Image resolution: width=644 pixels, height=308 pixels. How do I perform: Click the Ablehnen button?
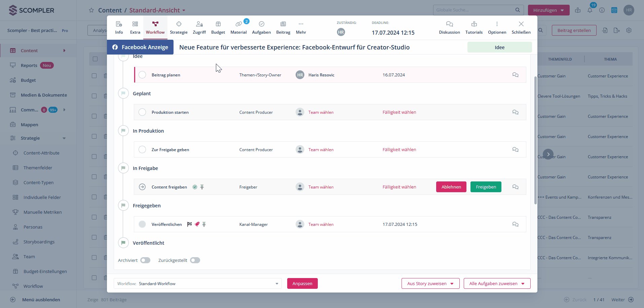(x=451, y=187)
